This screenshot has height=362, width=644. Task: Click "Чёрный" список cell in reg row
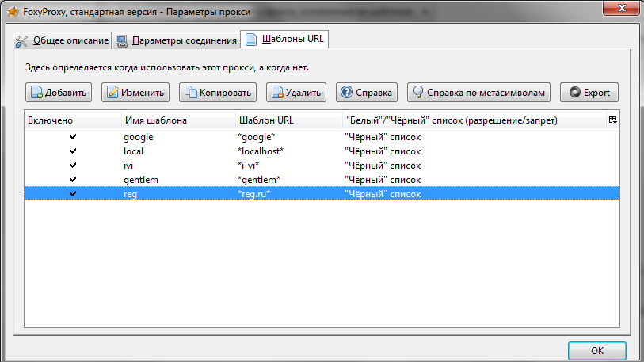tap(383, 194)
